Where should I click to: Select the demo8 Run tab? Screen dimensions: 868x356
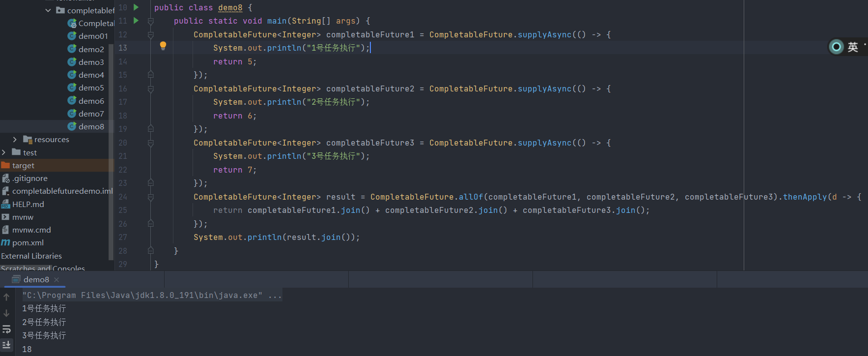tap(35, 280)
